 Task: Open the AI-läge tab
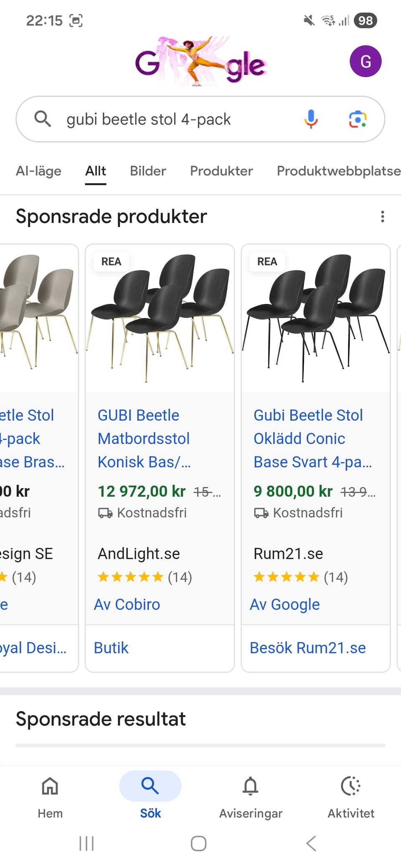pyautogui.click(x=39, y=171)
